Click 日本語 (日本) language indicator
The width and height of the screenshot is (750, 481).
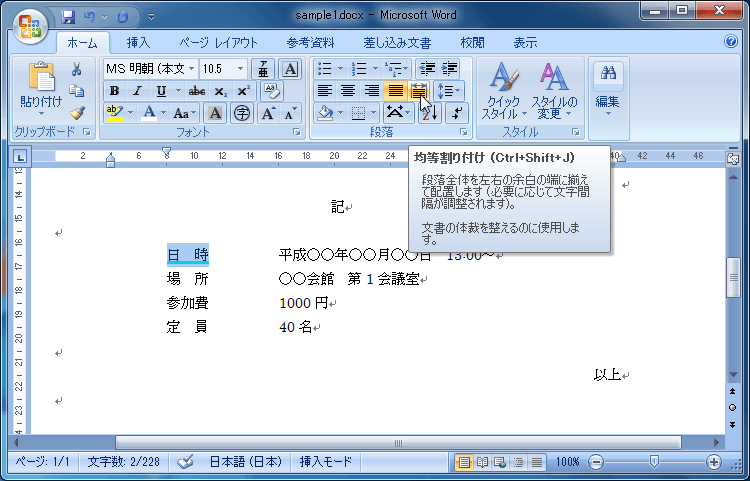point(246,461)
